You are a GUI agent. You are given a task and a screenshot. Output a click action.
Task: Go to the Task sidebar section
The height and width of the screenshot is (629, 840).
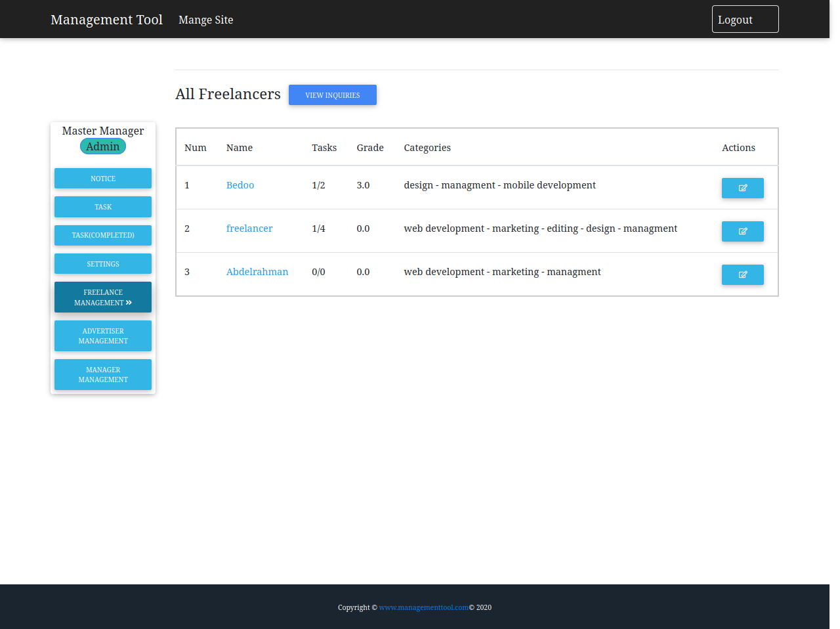click(103, 207)
